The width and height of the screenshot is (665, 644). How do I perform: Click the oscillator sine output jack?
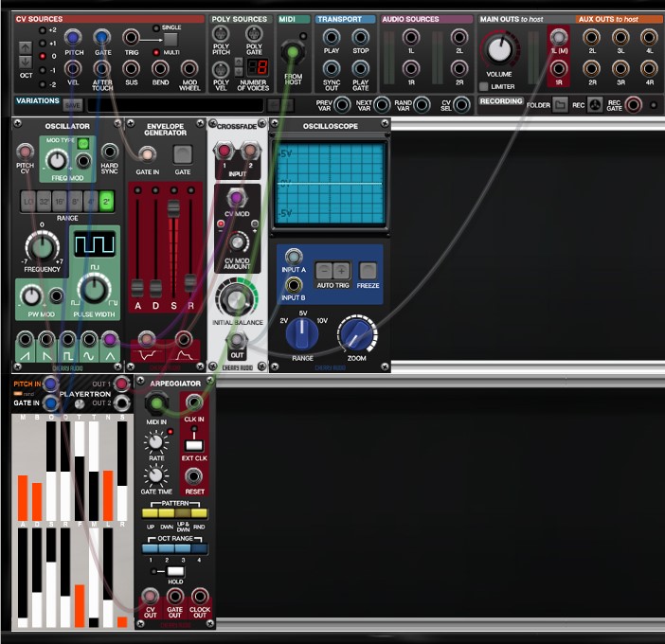(89, 339)
